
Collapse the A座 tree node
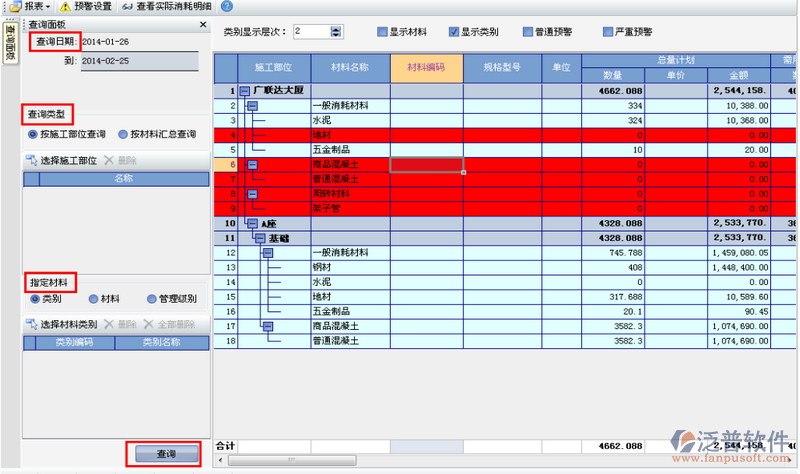252,224
